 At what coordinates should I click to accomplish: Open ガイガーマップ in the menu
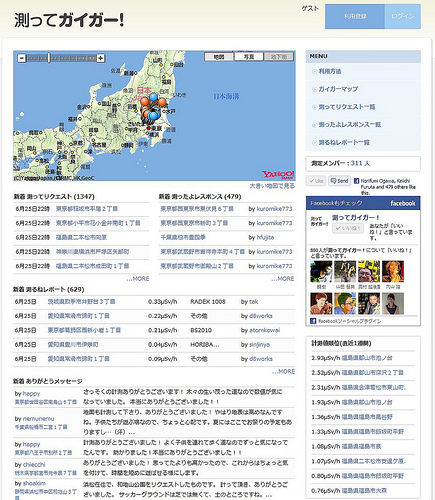[x=338, y=89]
